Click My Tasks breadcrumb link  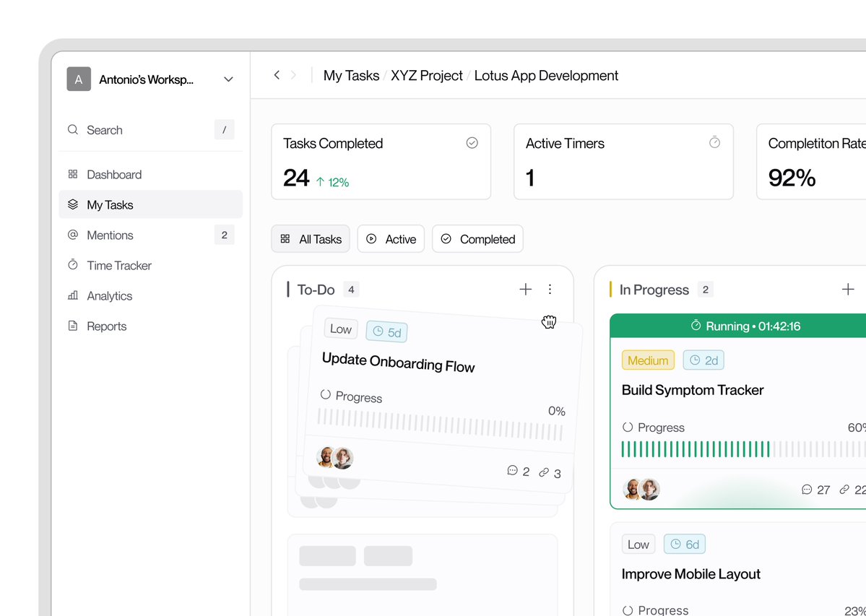tap(351, 76)
